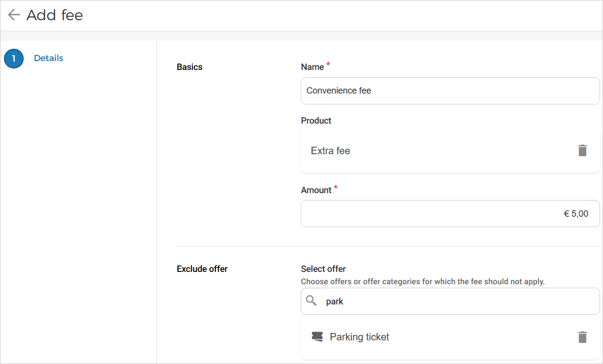Open the Details step in sidebar

point(48,58)
